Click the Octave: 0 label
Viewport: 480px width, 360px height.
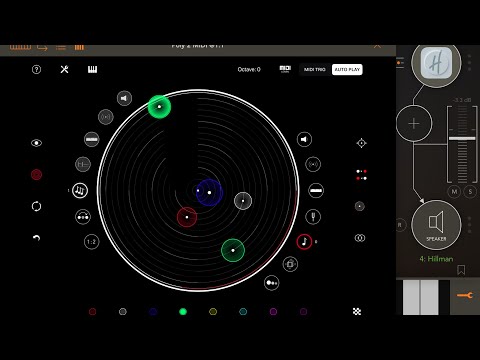click(249, 69)
